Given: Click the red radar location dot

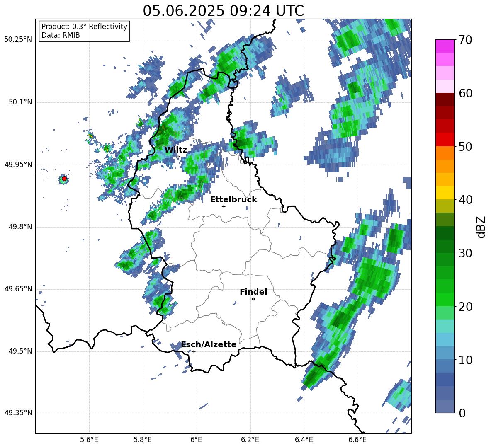Looking at the screenshot, I should pos(64,179).
